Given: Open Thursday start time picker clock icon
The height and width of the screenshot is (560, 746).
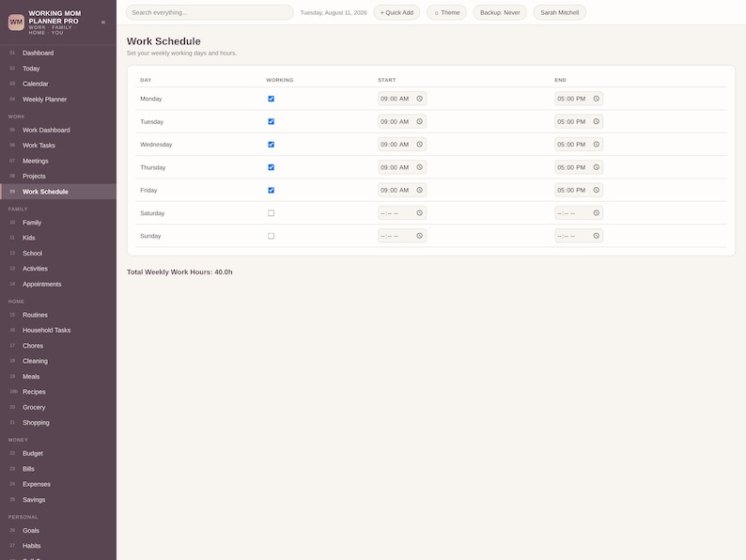Looking at the screenshot, I should tap(420, 167).
